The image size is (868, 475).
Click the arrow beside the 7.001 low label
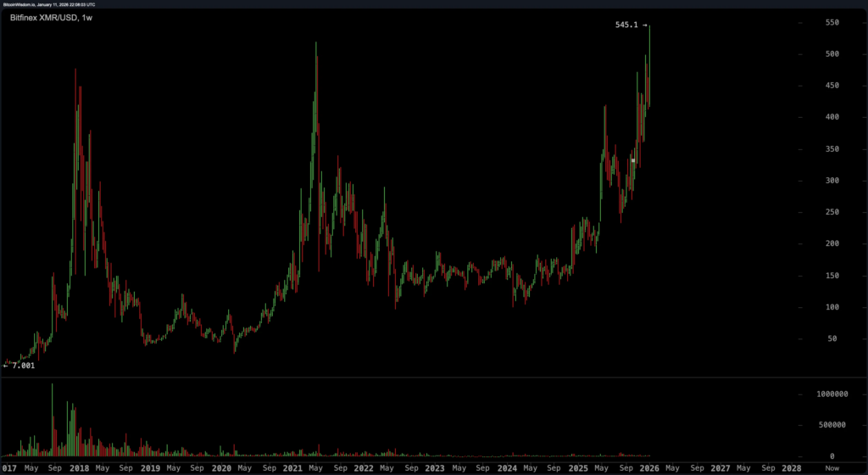tap(6, 366)
